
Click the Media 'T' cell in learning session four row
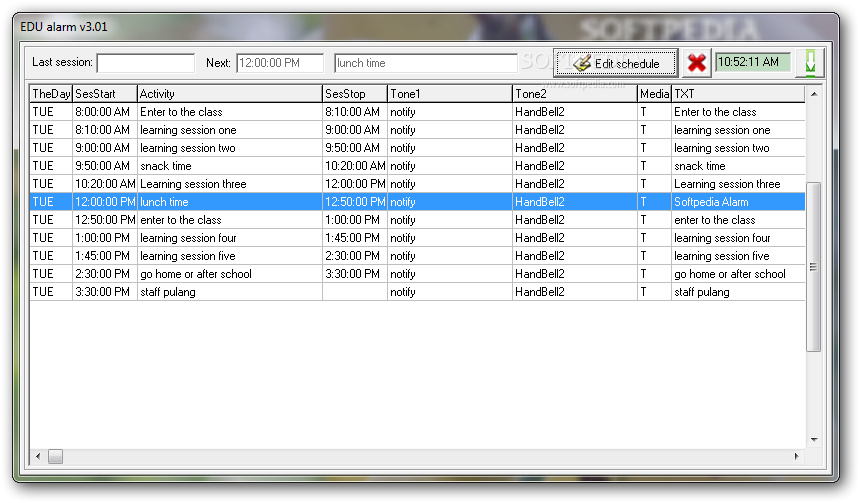tap(654, 238)
